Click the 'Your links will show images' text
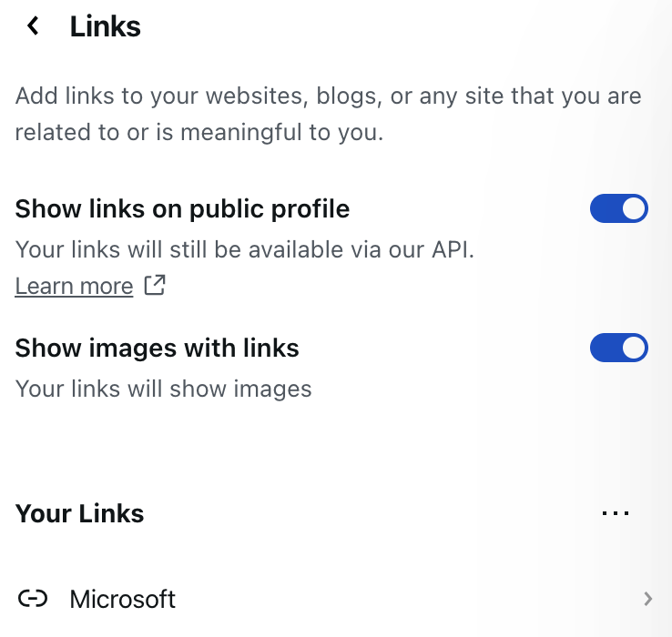 point(164,389)
